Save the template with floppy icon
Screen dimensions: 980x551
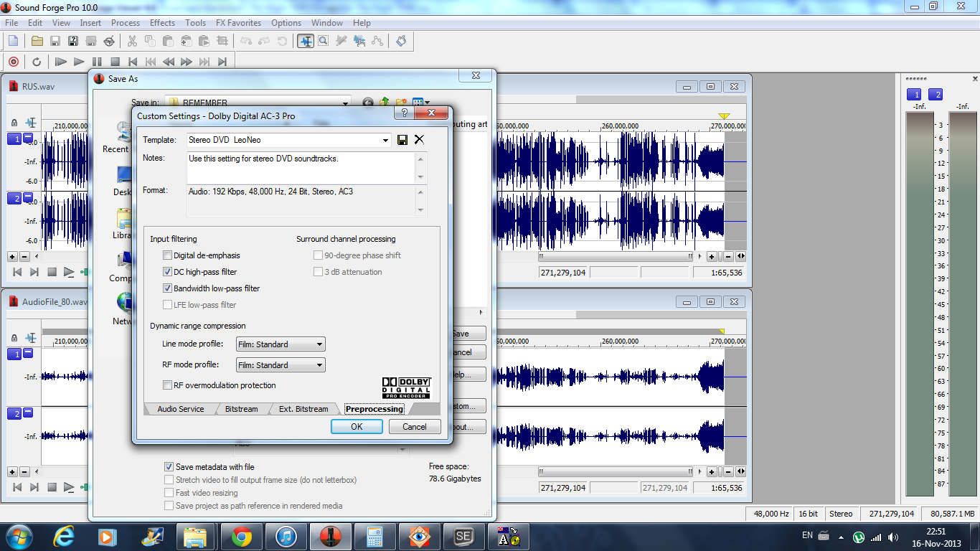coord(402,140)
